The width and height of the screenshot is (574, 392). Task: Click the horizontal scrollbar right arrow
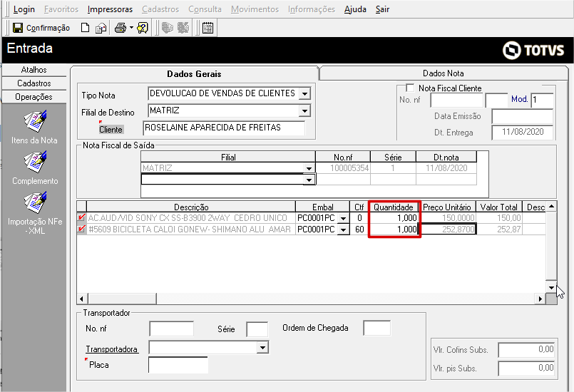(x=540, y=299)
